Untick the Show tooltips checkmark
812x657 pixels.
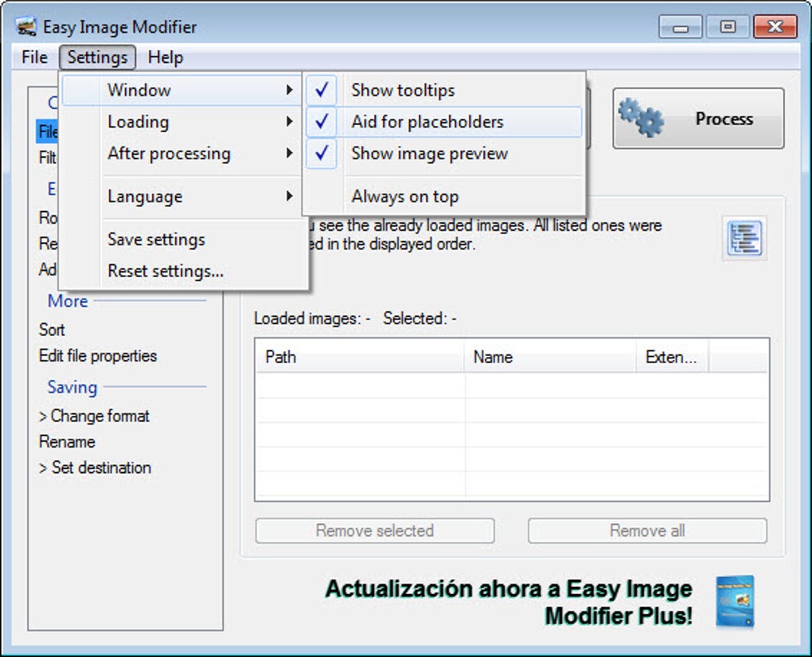coord(322,90)
